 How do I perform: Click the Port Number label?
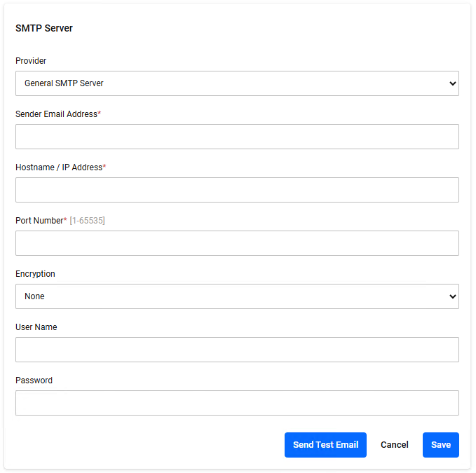tap(39, 221)
